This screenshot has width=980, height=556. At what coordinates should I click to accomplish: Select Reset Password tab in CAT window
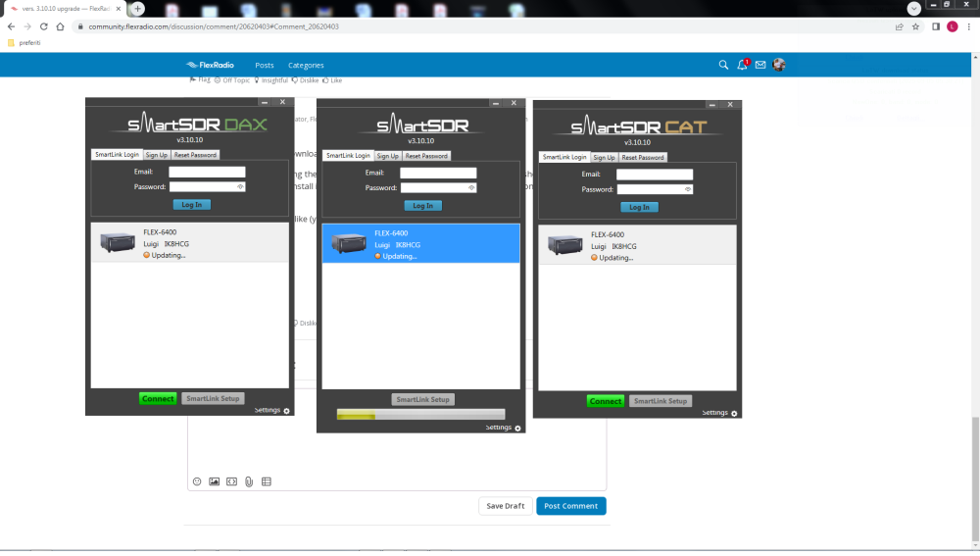(643, 158)
